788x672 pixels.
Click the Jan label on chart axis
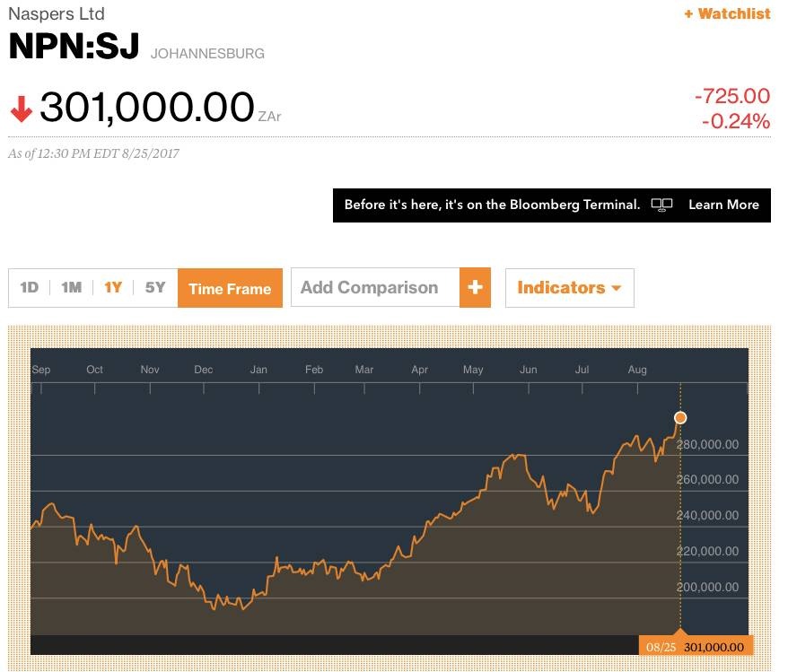[258, 370]
